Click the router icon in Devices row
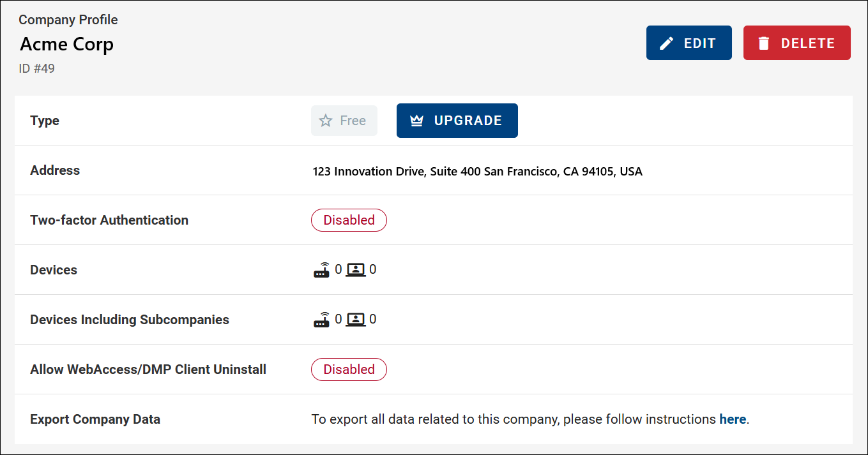868x455 pixels. click(x=322, y=269)
